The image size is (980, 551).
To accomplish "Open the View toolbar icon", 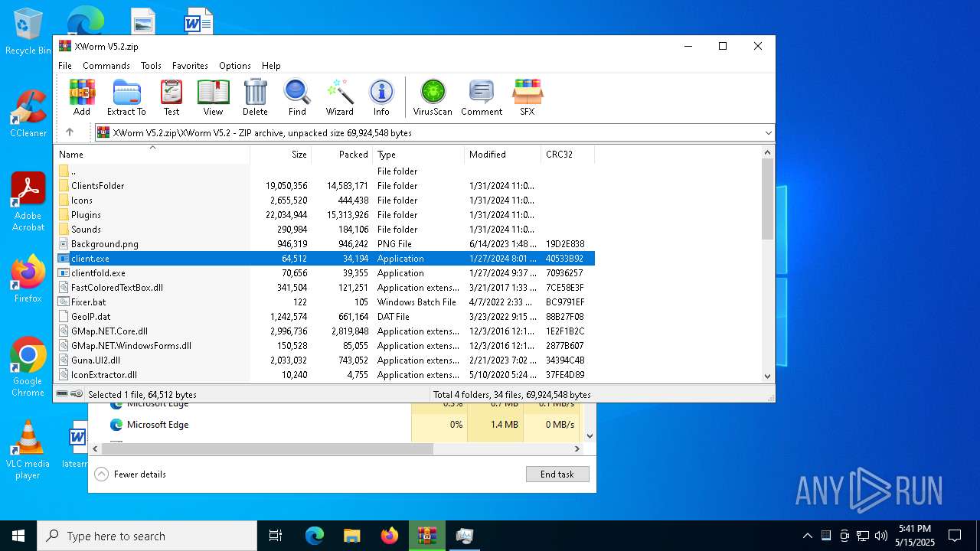I will [x=213, y=97].
